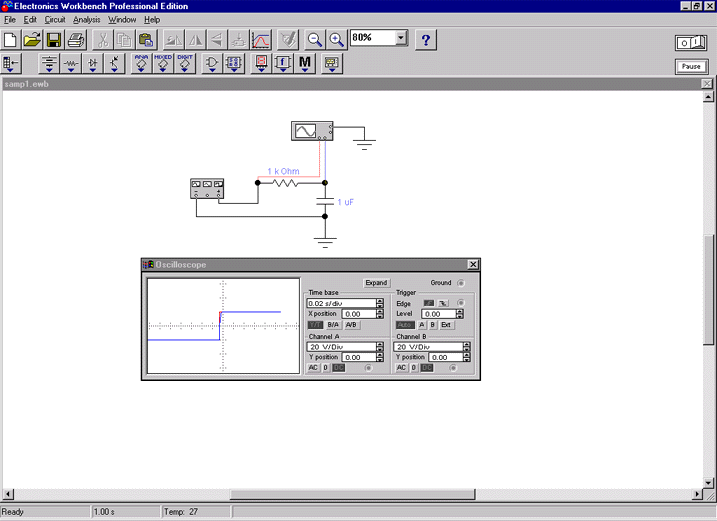Open the Window menu
Viewport: 717px width, 521px height.
[x=122, y=20]
